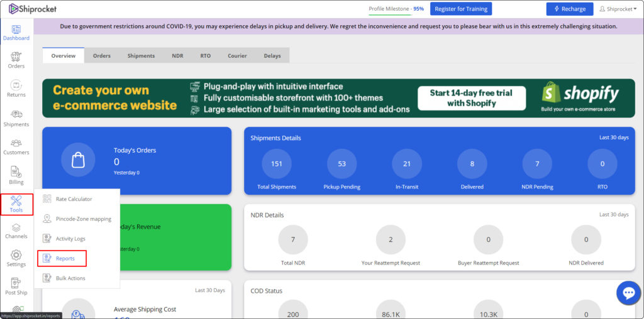This screenshot has width=644, height=319.
Task: Click Create your own e-commerce website banner text
Action: [x=115, y=97]
